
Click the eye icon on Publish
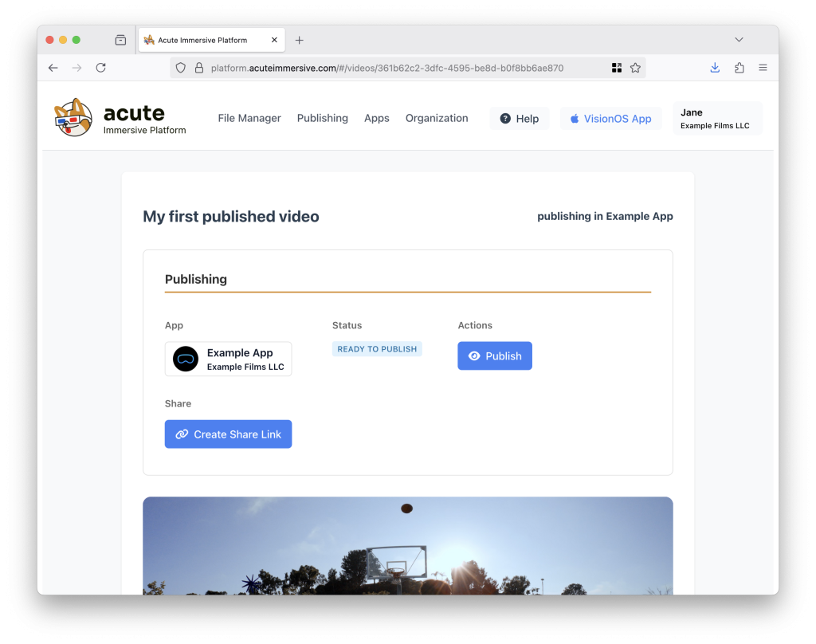pos(474,356)
